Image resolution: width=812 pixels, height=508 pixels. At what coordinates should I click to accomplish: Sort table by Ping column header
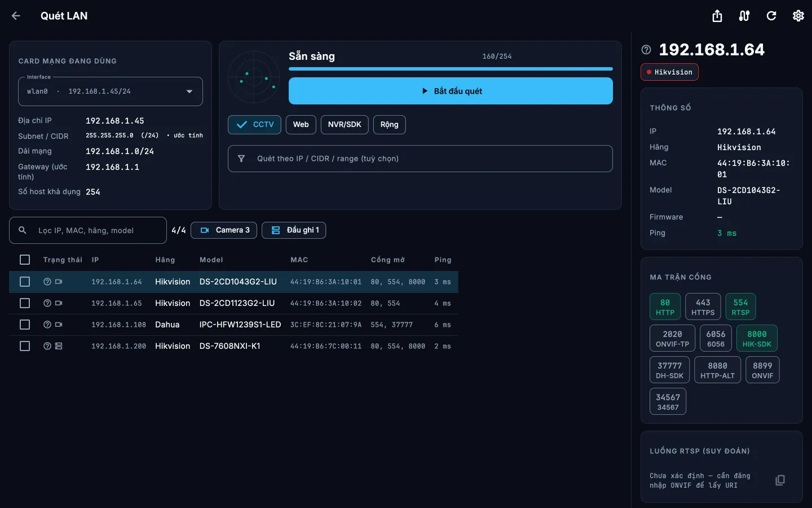point(443,260)
